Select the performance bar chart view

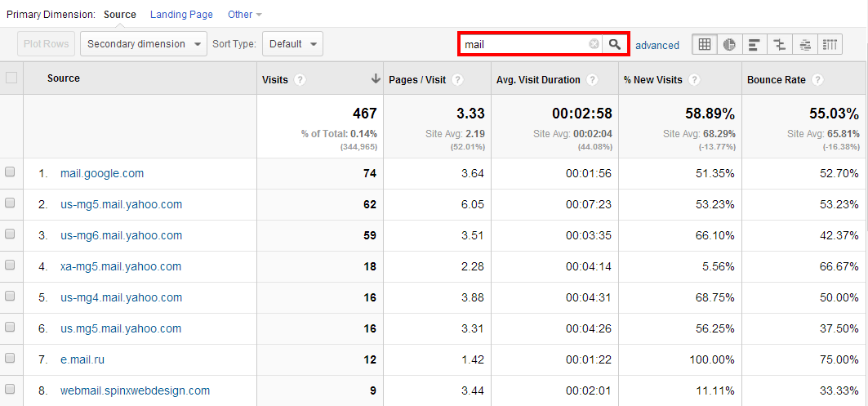pyautogui.click(x=754, y=44)
